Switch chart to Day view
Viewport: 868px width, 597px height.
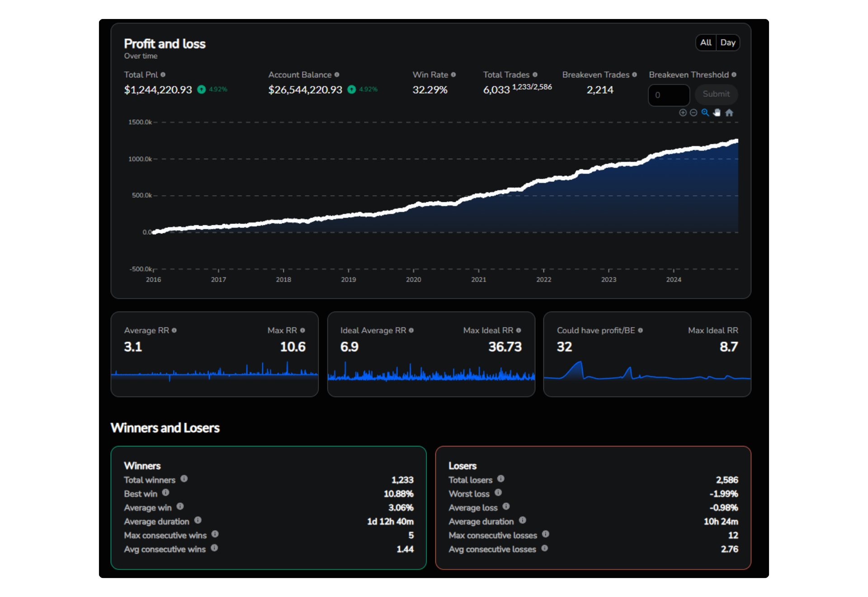point(728,43)
